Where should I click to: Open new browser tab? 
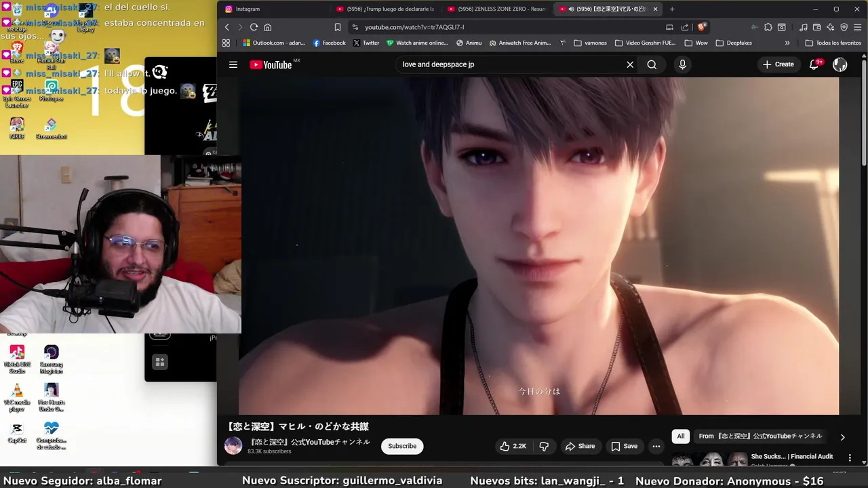tap(672, 9)
